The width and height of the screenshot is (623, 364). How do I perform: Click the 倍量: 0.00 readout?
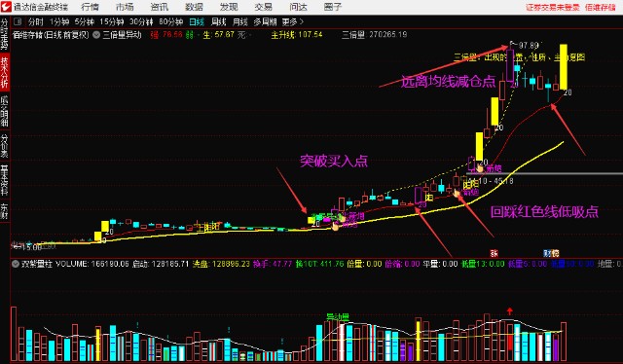pos(364,264)
